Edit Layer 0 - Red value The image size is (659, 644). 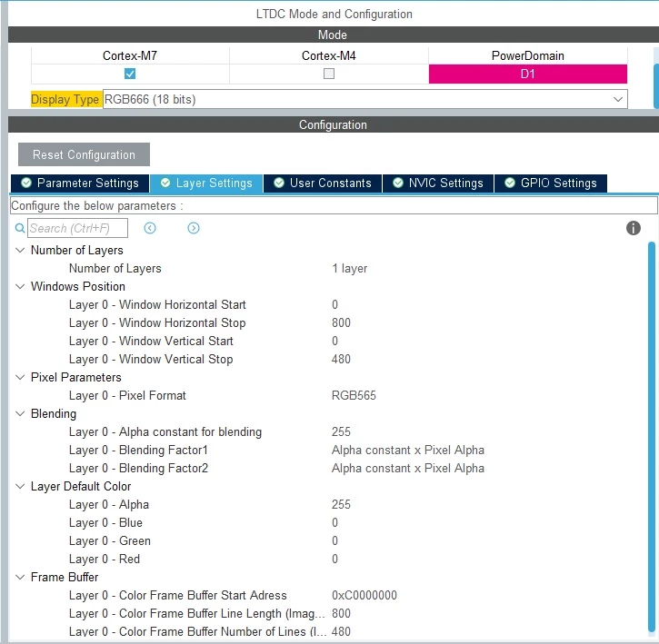(335, 560)
